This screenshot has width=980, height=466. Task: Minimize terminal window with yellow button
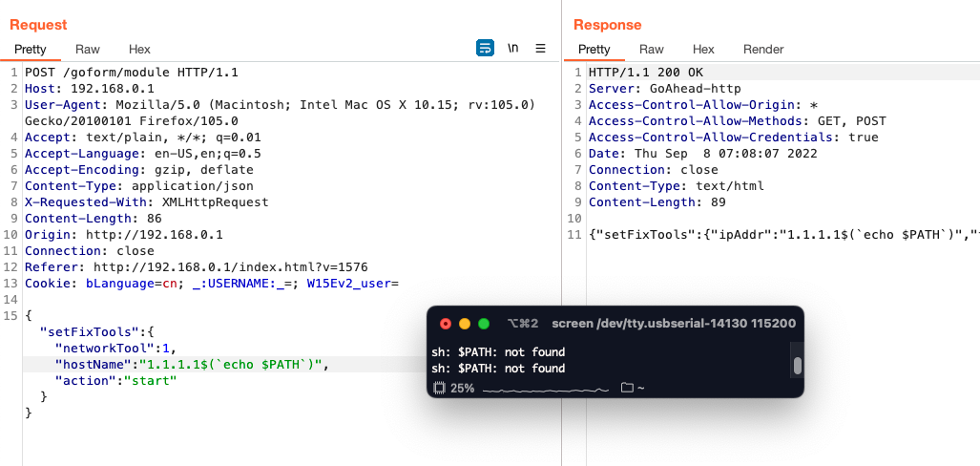pyautogui.click(x=465, y=324)
